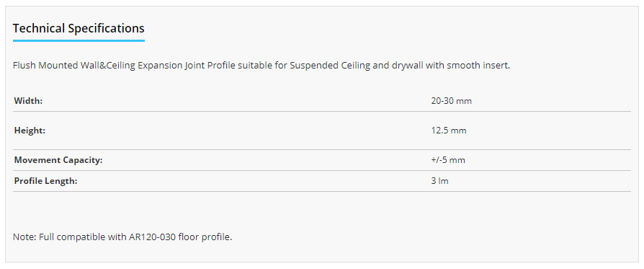Click the Technical Specifications heading
Image resolution: width=644 pixels, height=269 pixels.
coord(79,28)
